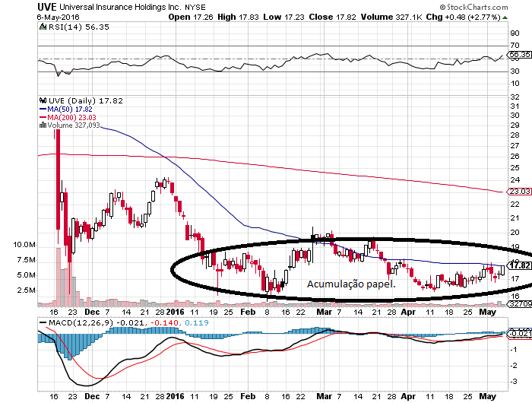Click the 26 price axis label
This screenshot has height=403, width=532.
point(515,156)
